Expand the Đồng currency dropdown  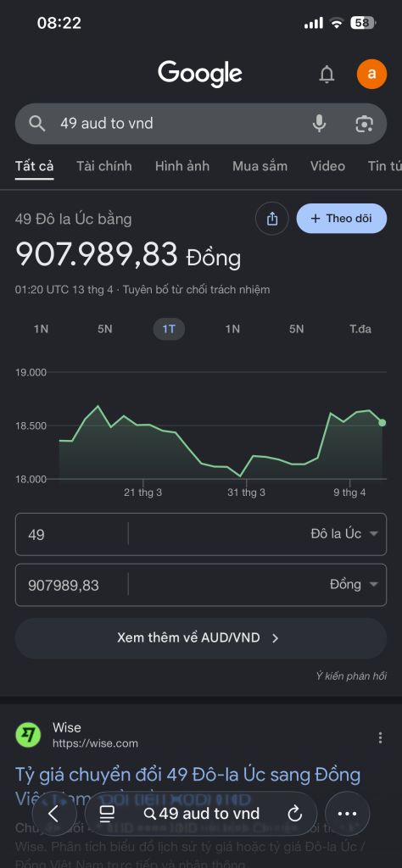coord(354,585)
